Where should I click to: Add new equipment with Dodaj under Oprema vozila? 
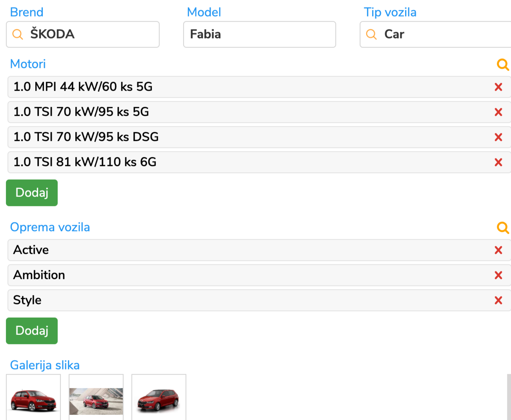[x=32, y=331]
